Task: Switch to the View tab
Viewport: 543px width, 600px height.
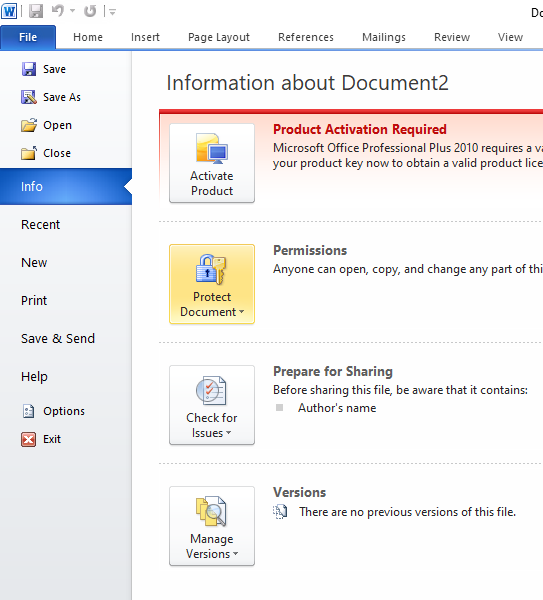Action: [510, 37]
